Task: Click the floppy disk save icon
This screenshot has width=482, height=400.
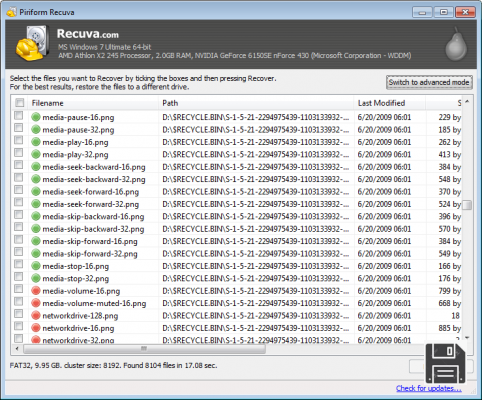Action: 445,363
